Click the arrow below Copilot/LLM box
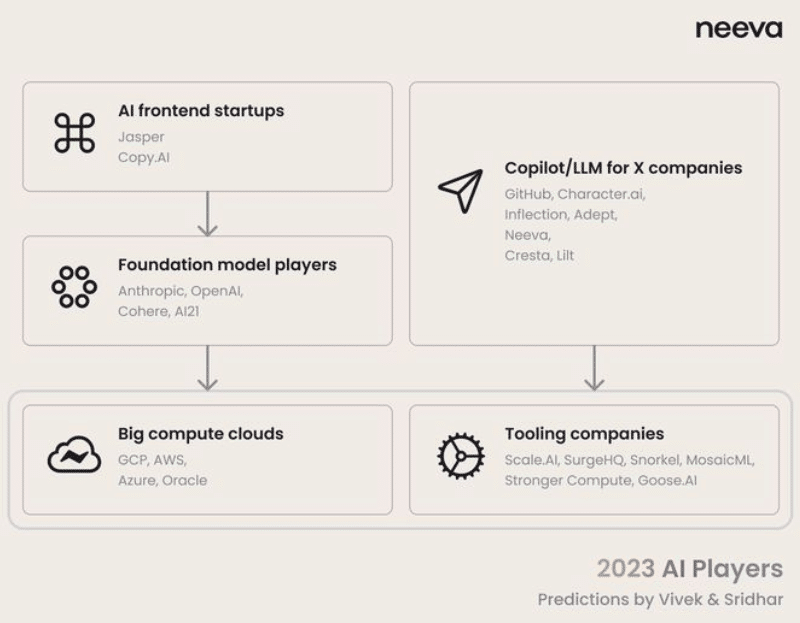Image resolution: width=800 pixels, height=623 pixels. click(x=594, y=368)
